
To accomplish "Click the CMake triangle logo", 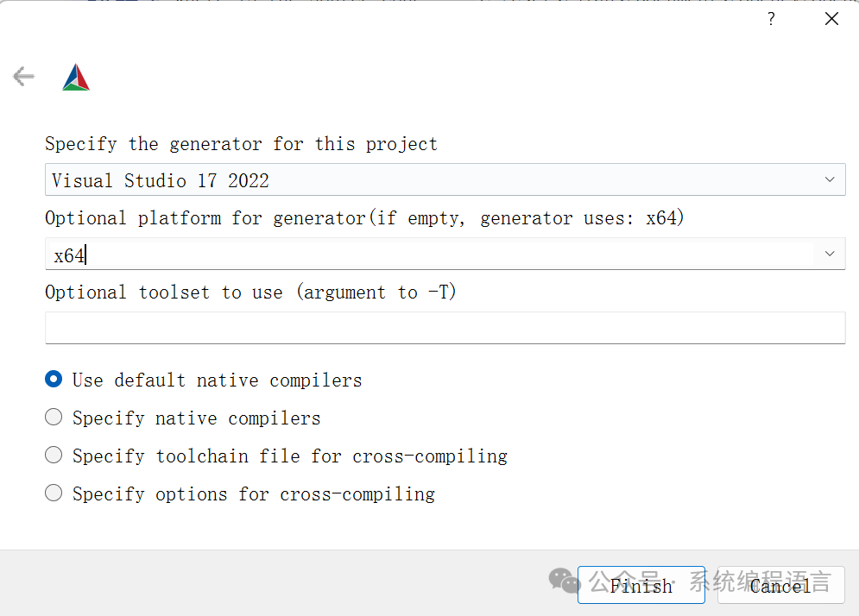I will 76,78.
